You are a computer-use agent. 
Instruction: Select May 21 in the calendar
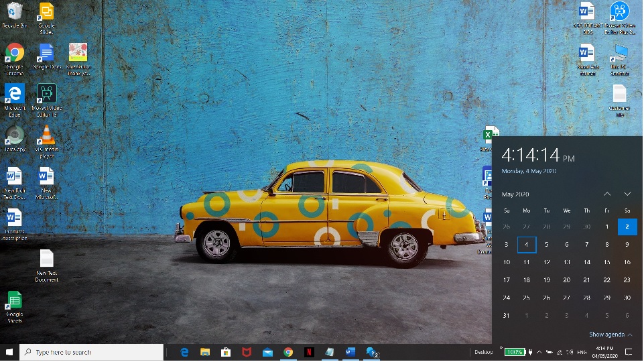587,280
